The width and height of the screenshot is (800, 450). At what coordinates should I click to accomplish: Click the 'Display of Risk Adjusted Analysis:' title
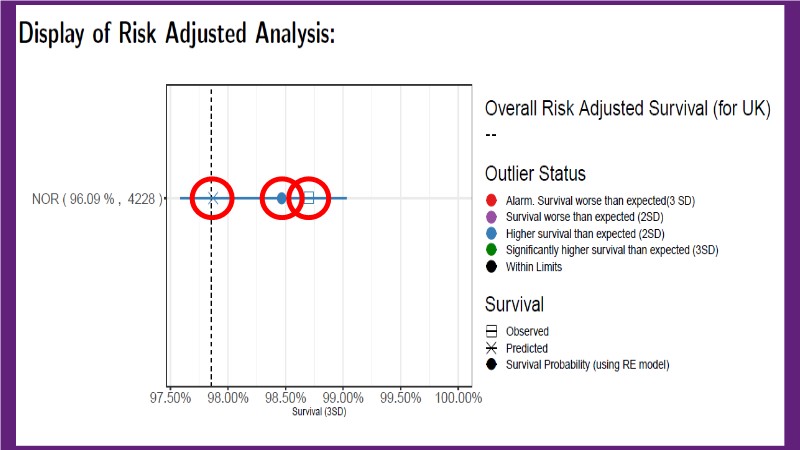click(176, 34)
